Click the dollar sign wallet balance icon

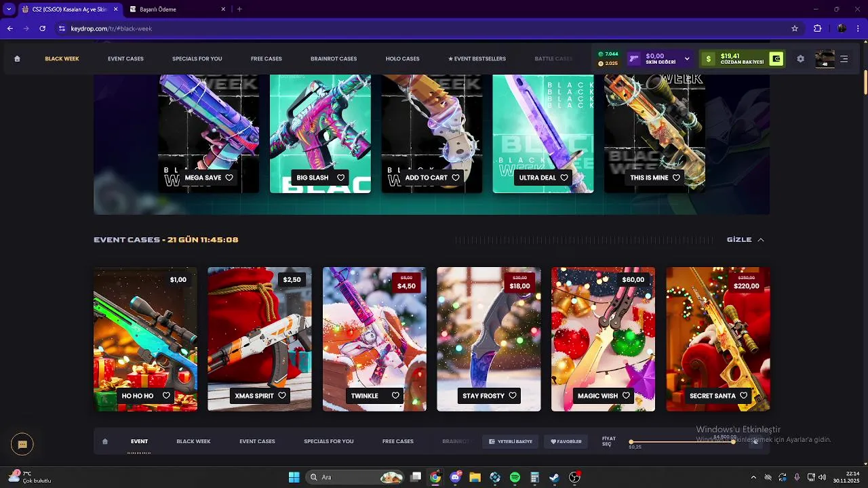click(x=709, y=59)
